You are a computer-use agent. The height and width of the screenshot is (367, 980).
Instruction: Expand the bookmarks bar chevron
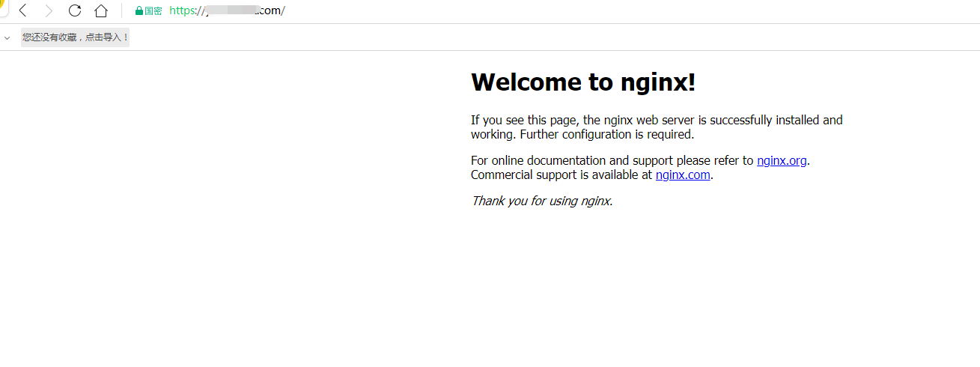[7, 37]
